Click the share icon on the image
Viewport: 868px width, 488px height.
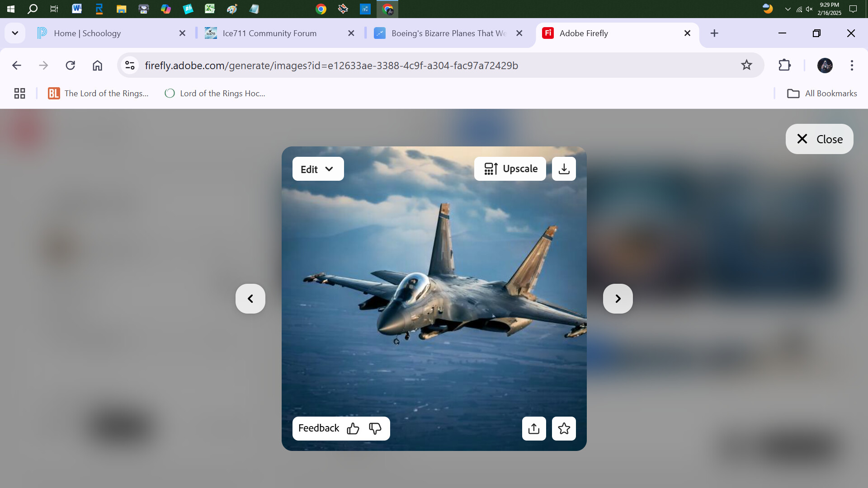(534, 428)
